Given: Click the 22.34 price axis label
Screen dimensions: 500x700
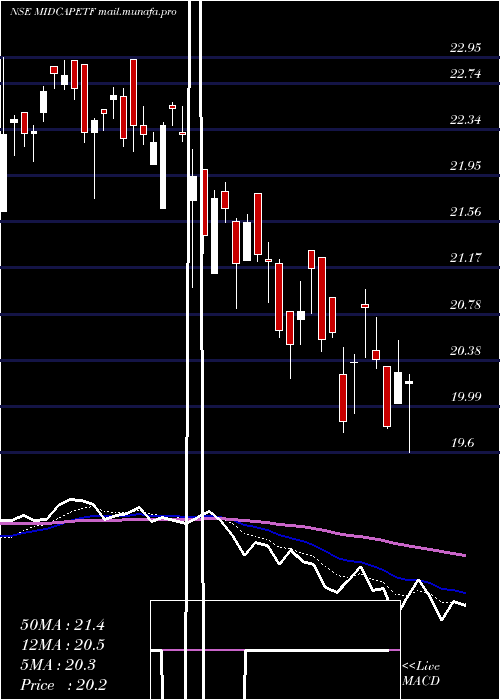Looking at the screenshot, I should [466, 120].
